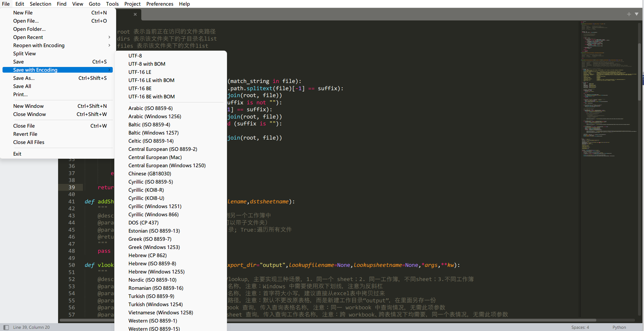Image resolution: width=644 pixels, height=331 pixels.
Task: Expand Reopen with Encoding submenu
Action: [58, 45]
